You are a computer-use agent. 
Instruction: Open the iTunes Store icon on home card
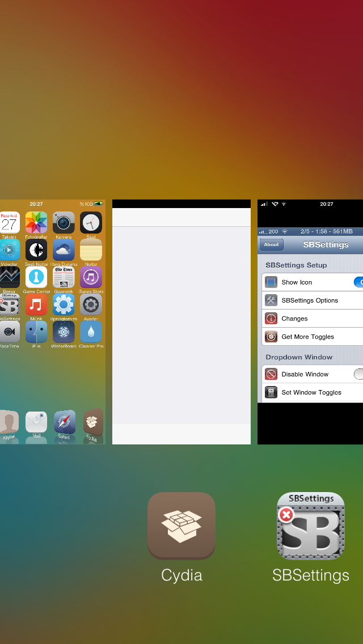pyautogui.click(x=91, y=277)
